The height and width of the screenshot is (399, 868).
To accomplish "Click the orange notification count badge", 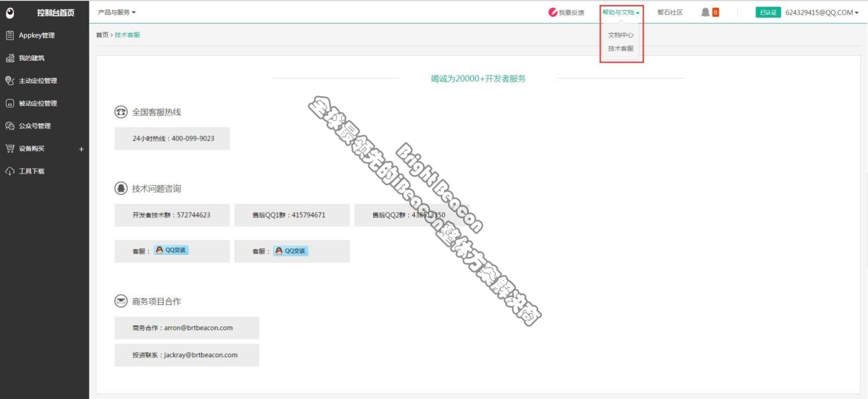I will pos(715,12).
